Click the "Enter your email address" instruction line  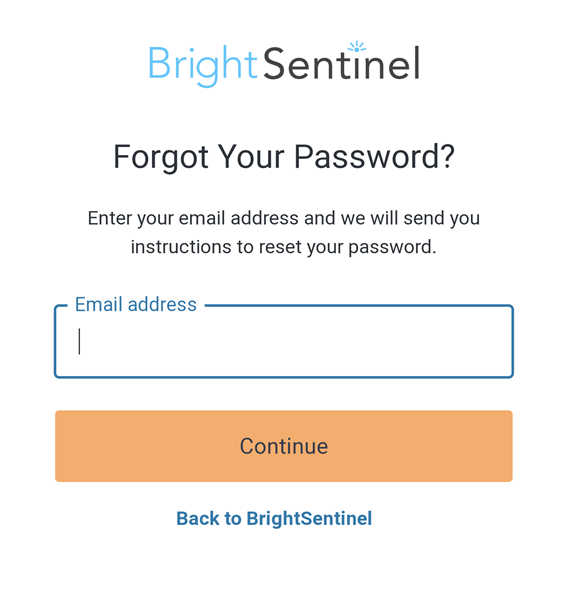[x=284, y=219]
